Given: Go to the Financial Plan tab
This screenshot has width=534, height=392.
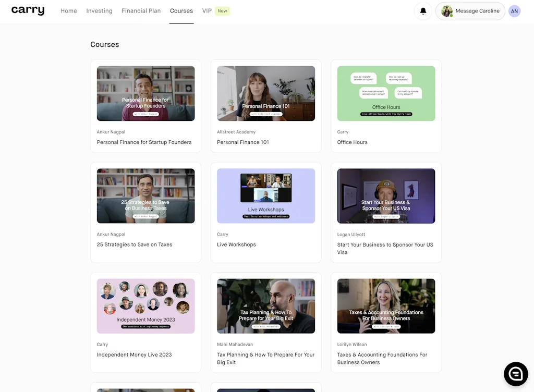Looking at the screenshot, I should pos(141,11).
